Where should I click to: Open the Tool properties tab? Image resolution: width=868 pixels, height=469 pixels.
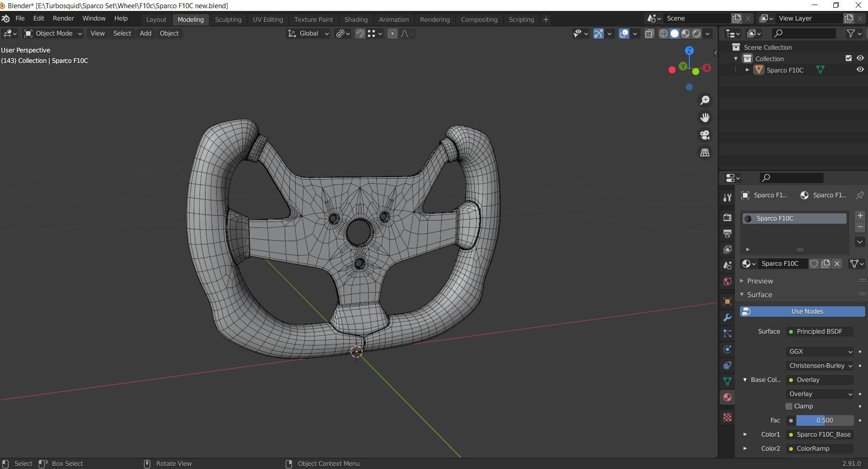[x=727, y=197]
